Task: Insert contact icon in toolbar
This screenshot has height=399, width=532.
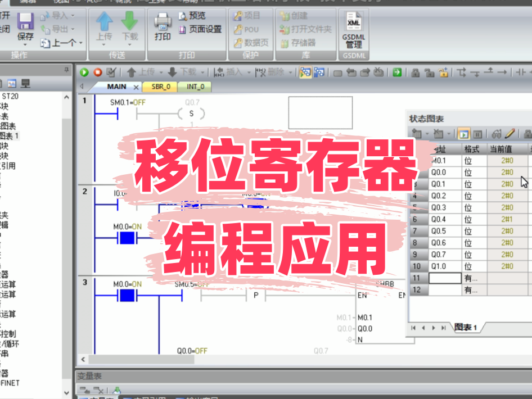Action: click(521, 72)
